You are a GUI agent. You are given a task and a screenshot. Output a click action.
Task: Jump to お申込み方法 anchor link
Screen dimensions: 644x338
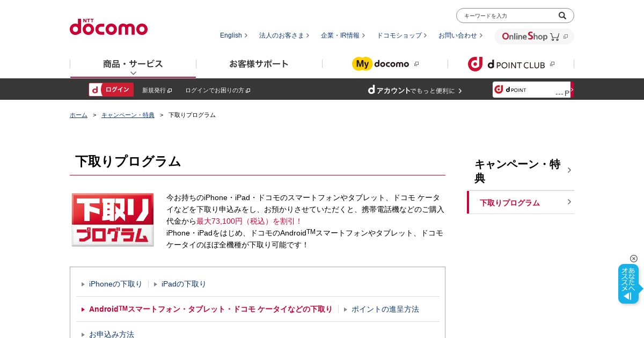point(112,334)
